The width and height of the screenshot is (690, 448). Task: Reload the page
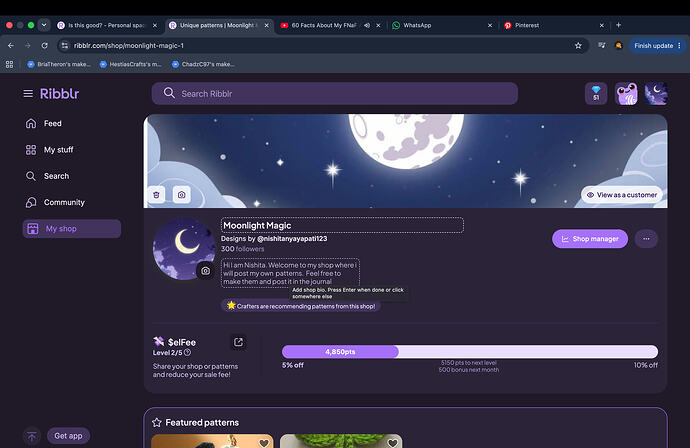click(x=44, y=45)
